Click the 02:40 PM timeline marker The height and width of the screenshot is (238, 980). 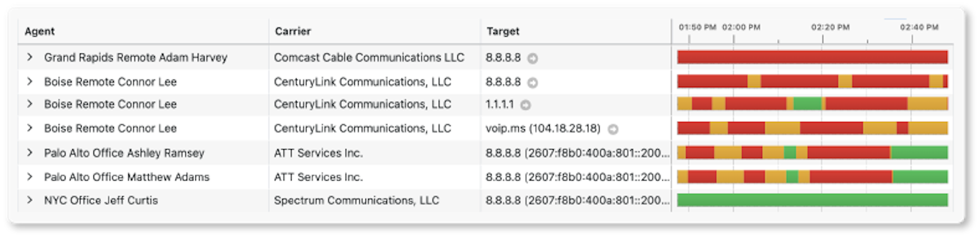point(919,27)
